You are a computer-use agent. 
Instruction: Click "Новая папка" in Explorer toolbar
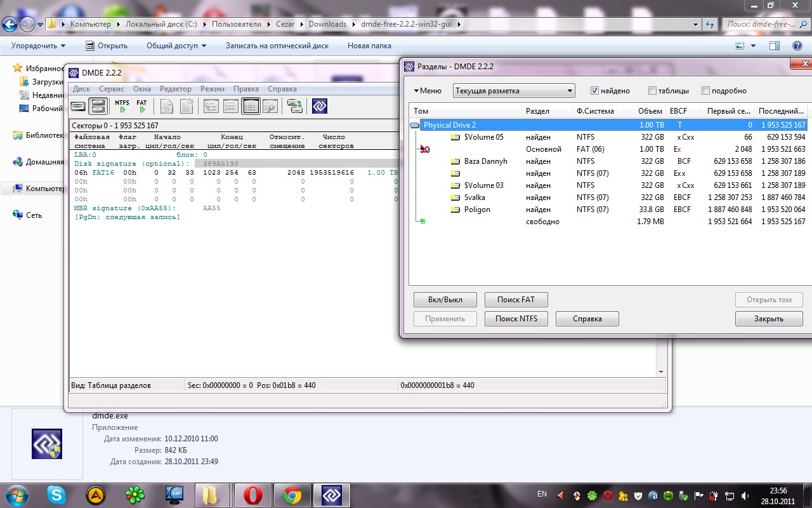pyautogui.click(x=369, y=46)
